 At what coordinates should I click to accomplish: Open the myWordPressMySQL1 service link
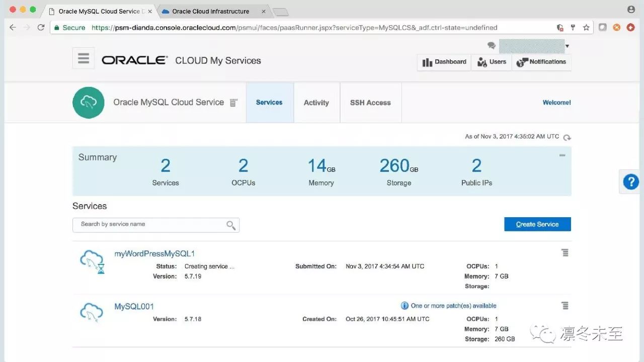[154, 254]
